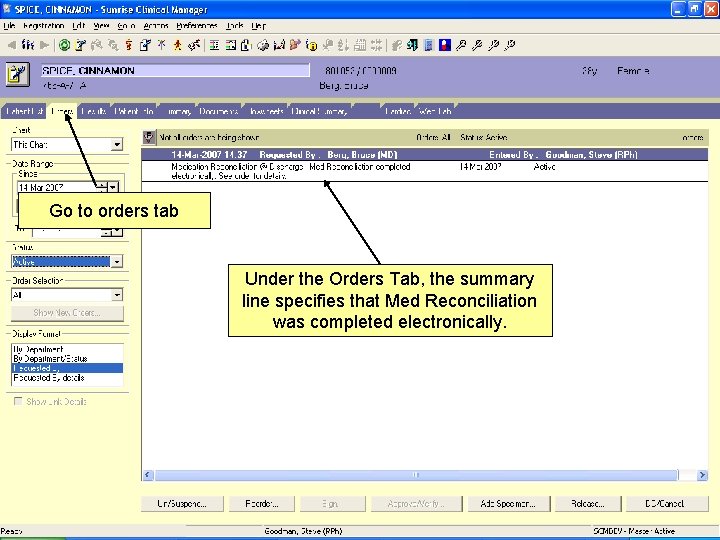
Task: Click the horizontal scrollbar thumb in orders list
Action: coord(416,475)
